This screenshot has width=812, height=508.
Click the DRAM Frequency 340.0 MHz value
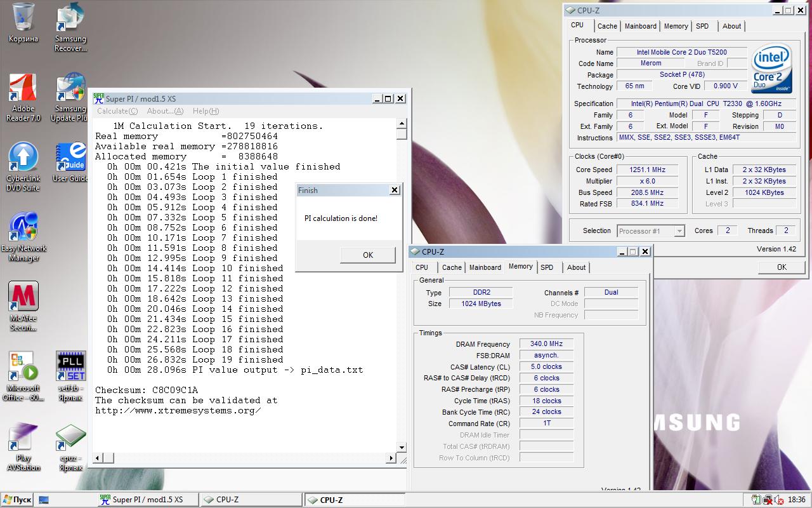pos(546,344)
